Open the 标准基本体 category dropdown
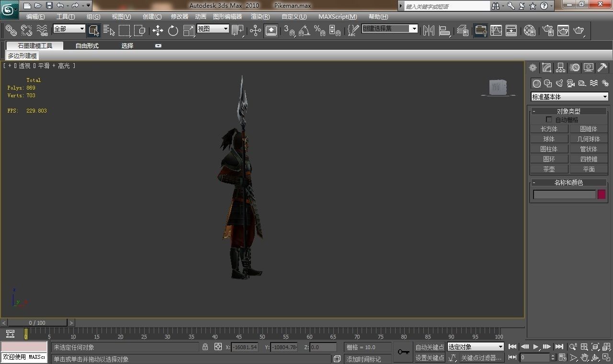Image resolution: width=613 pixels, height=364 pixels. (569, 97)
